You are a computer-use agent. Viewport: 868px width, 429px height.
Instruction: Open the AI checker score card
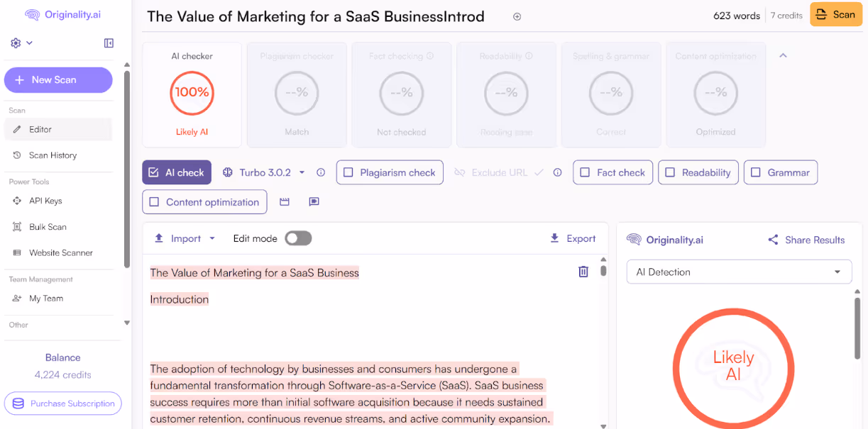click(192, 94)
